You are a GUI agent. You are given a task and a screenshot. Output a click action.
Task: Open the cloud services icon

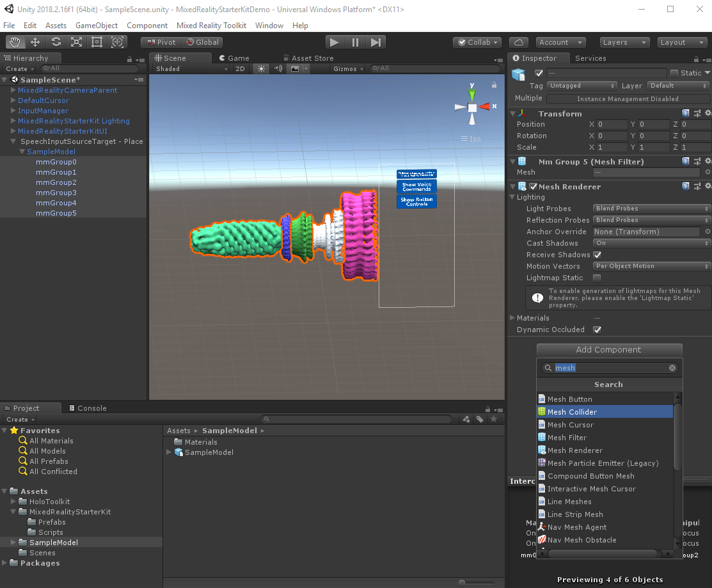(519, 42)
